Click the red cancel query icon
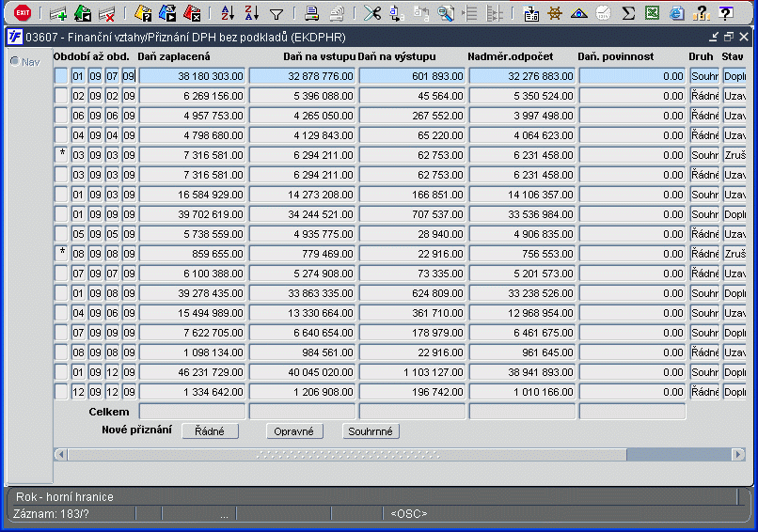Screen dimensions: 758x532 [x=192, y=13]
